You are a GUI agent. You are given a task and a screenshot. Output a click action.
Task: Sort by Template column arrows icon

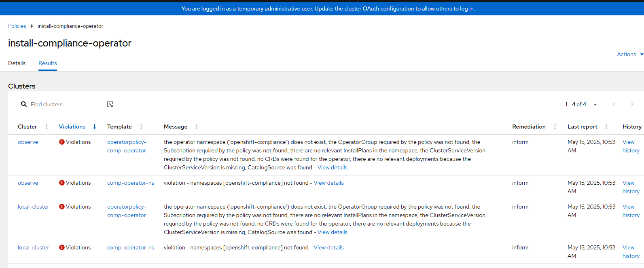(x=141, y=127)
